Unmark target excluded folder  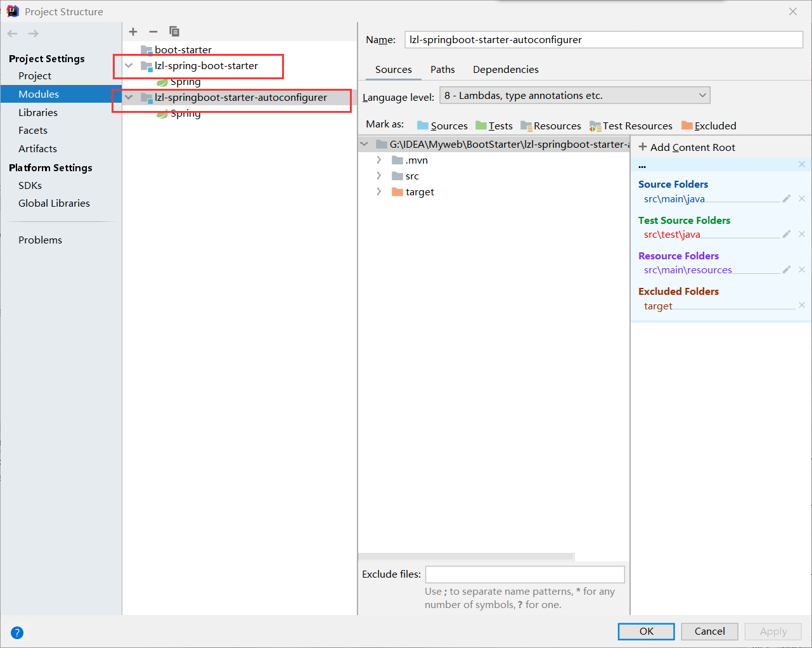802,305
